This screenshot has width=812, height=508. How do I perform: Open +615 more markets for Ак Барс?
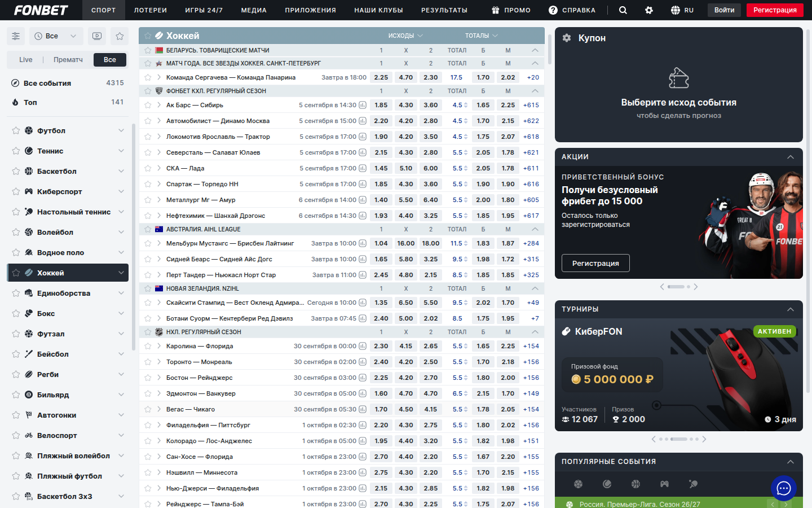click(531, 105)
